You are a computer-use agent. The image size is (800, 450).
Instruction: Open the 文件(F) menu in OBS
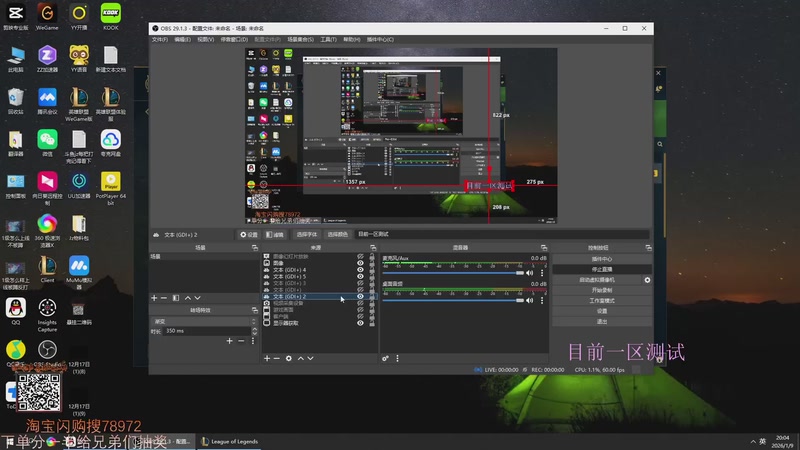(160, 39)
